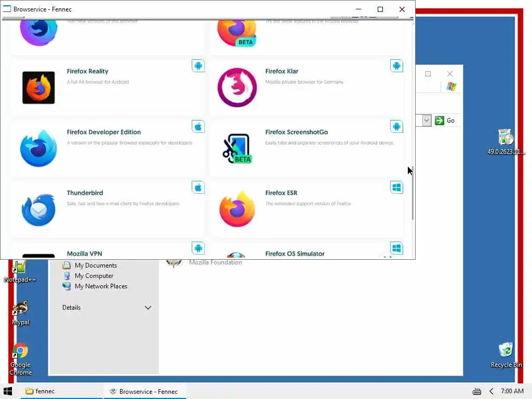Open Firefox Developer Edition title link
Image resolution: width=532 pixels, height=399 pixels.
click(103, 132)
